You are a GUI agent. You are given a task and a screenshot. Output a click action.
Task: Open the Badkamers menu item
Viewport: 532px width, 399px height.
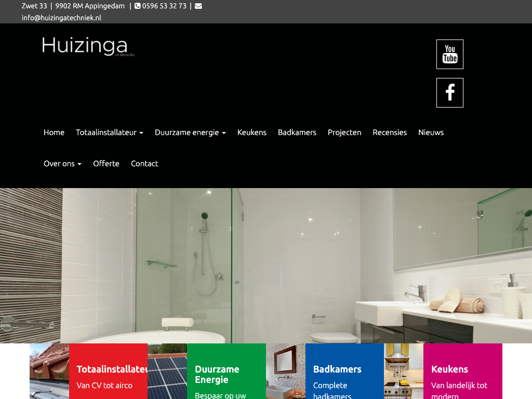pyautogui.click(x=297, y=132)
